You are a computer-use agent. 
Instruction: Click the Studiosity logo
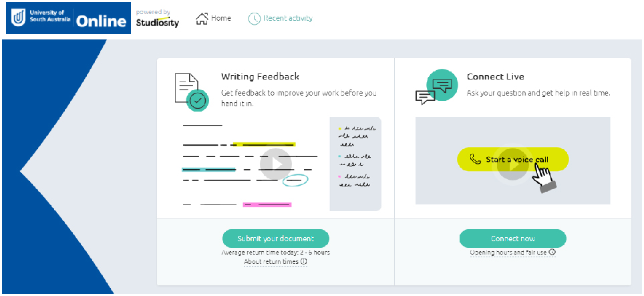[x=157, y=19]
